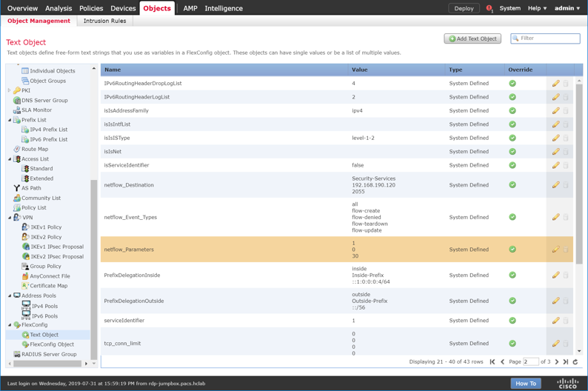Click the red deployment alert icon
Image resolution: width=588 pixels, height=391 pixels.
(x=489, y=9)
